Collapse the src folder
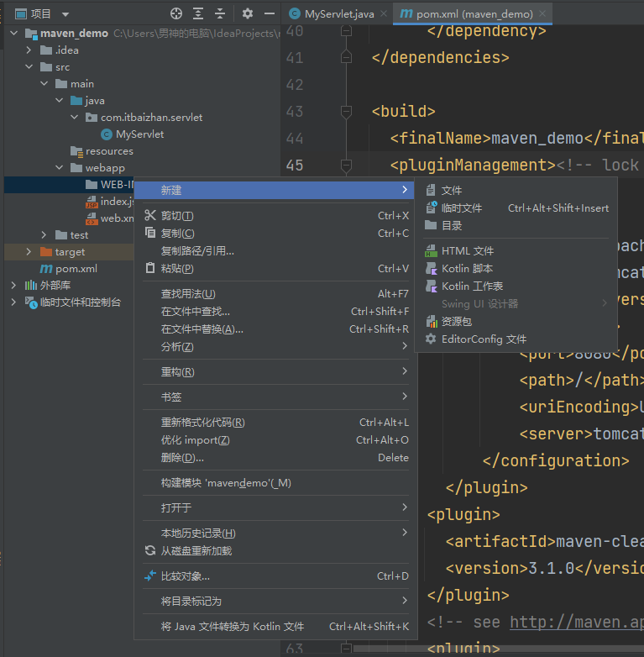 point(29,66)
